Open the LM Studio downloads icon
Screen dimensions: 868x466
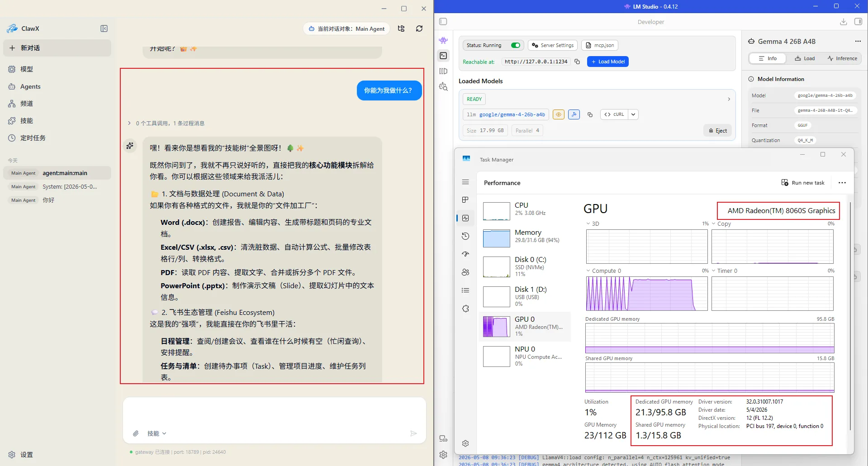pyautogui.click(x=844, y=22)
